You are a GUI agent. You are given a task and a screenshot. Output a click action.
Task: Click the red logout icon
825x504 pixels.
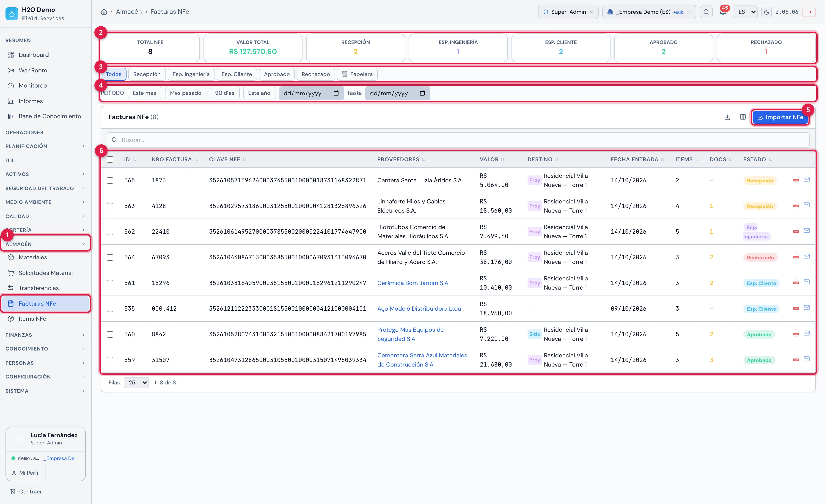tap(808, 12)
